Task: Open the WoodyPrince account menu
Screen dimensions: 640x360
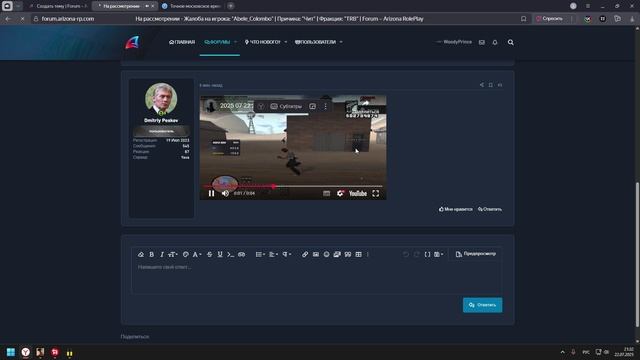Action: click(454, 42)
